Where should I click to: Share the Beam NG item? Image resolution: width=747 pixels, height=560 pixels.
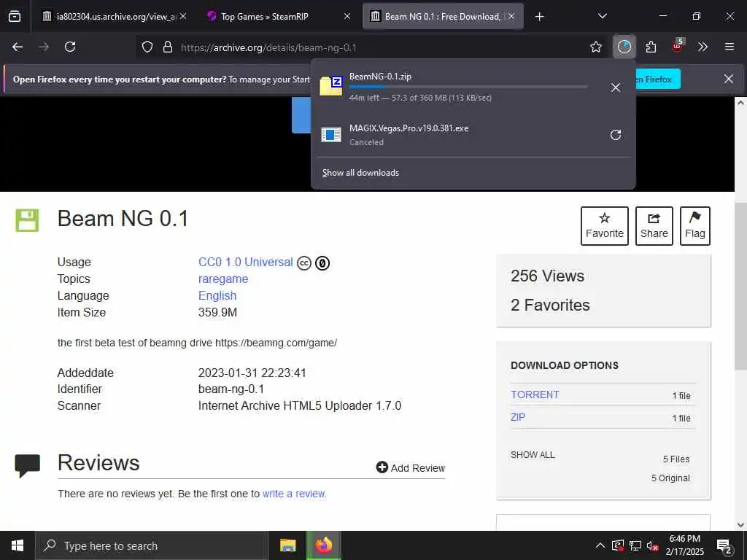(654, 226)
